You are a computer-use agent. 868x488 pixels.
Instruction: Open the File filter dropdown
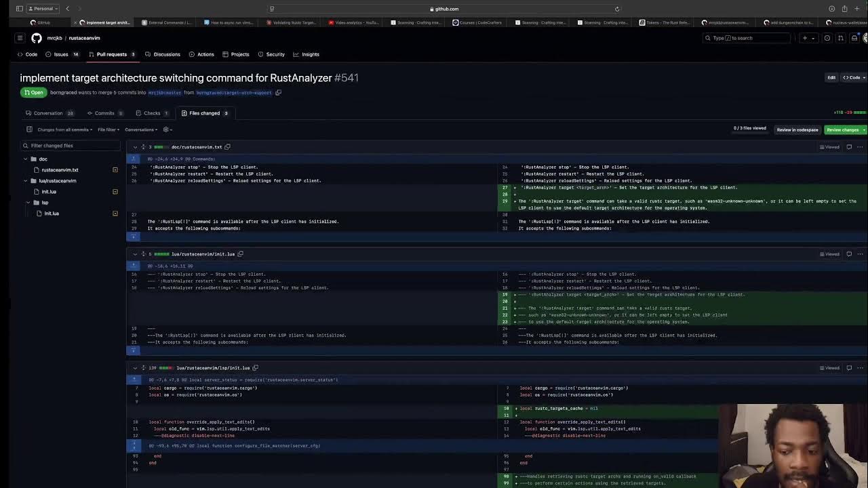[108, 129]
